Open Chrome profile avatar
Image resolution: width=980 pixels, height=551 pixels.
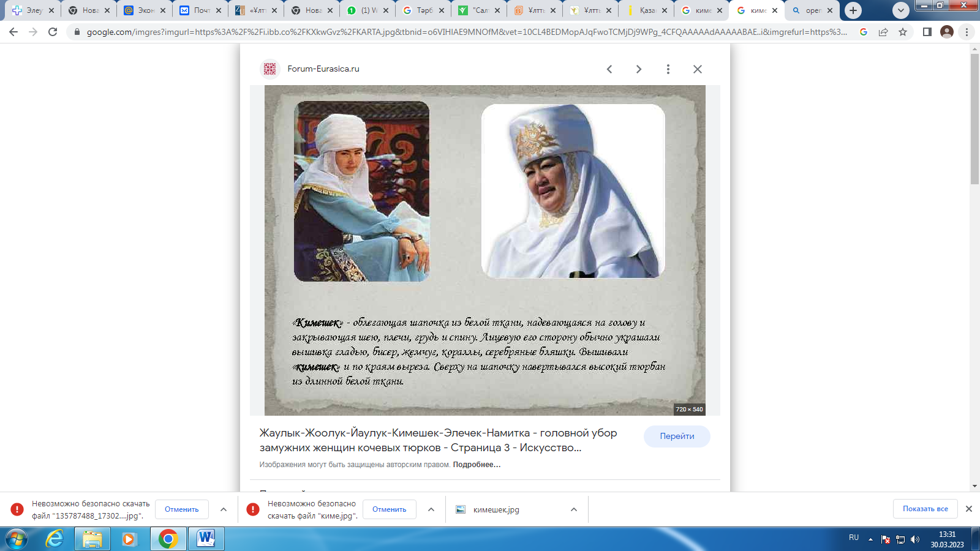click(947, 32)
